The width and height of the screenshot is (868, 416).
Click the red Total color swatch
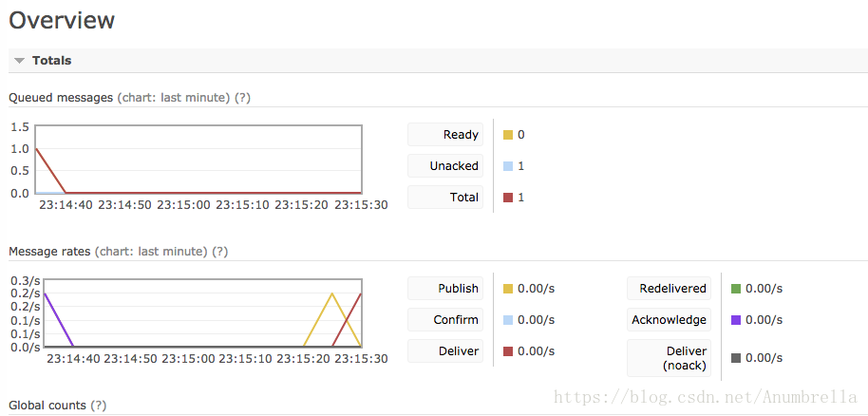tap(508, 198)
